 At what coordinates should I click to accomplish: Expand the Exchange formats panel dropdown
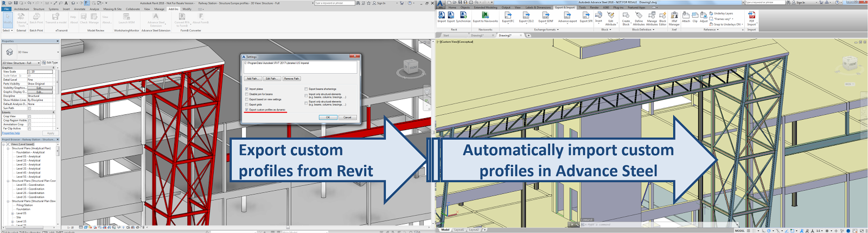coord(546,30)
